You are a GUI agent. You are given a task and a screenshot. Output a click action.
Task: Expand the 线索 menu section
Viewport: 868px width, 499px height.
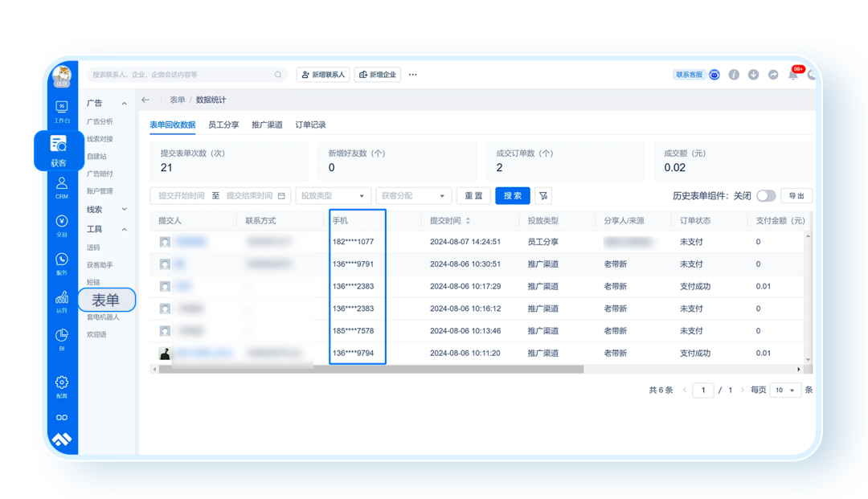click(x=124, y=209)
